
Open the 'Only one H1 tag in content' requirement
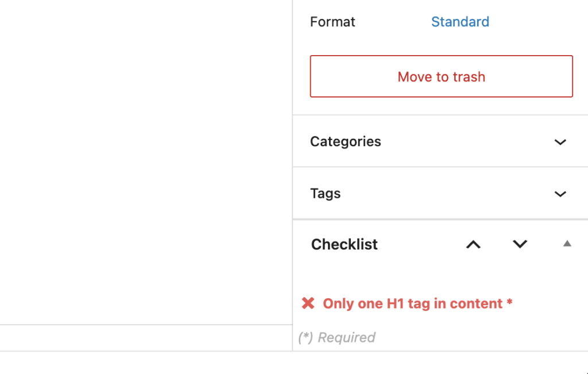click(415, 303)
